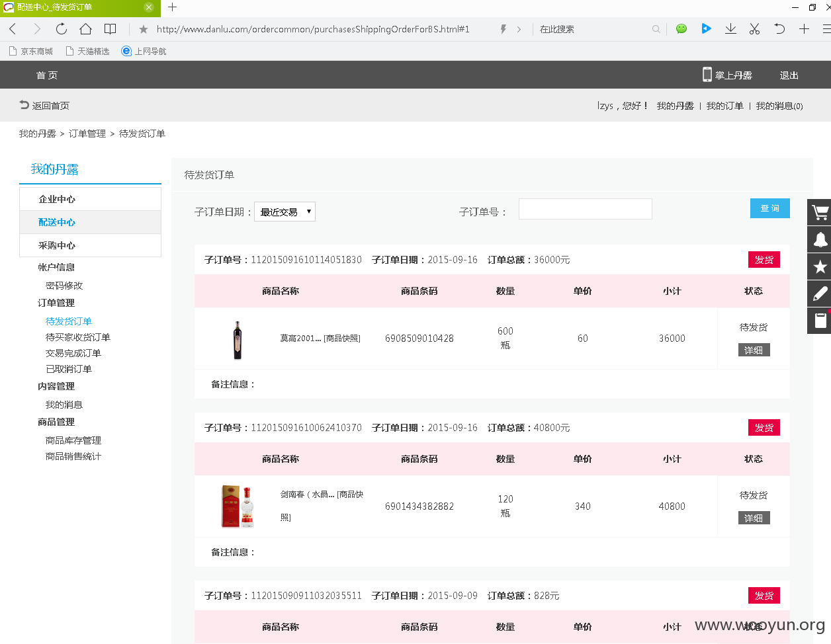The height and width of the screenshot is (644, 831).
Task: Open the WeChat toolbar icon
Action: (681, 28)
